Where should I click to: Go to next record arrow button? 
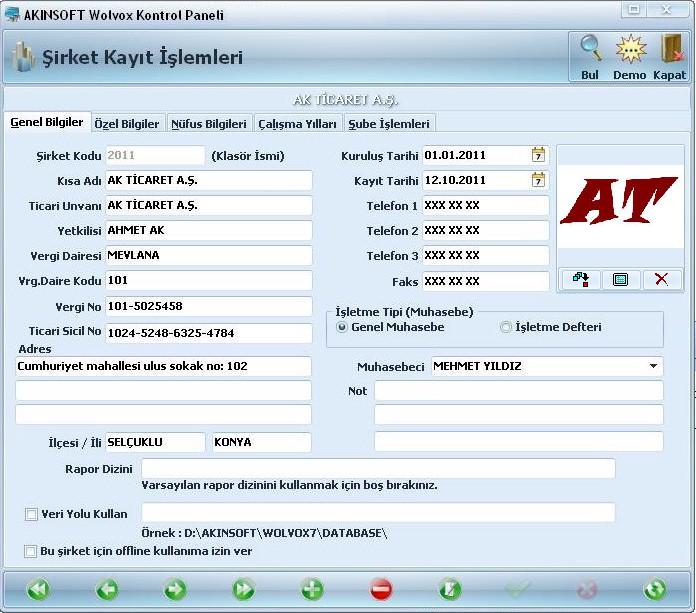tap(175, 589)
